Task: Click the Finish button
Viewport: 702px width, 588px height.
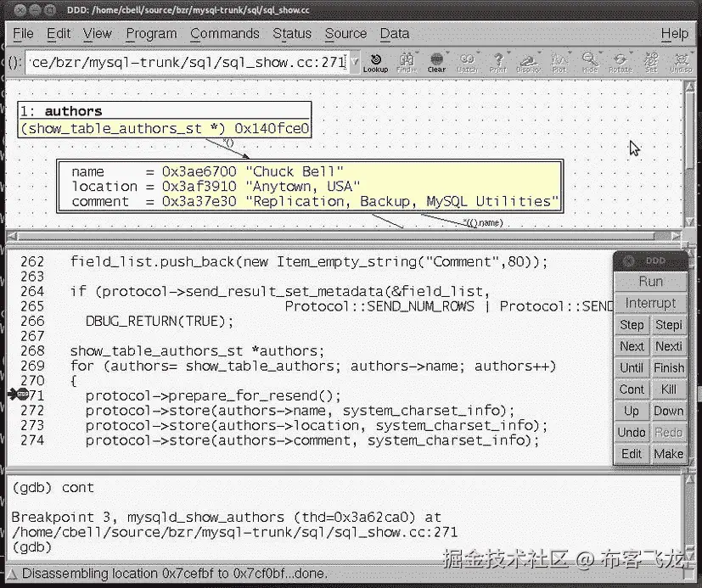Action: [x=668, y=368]
